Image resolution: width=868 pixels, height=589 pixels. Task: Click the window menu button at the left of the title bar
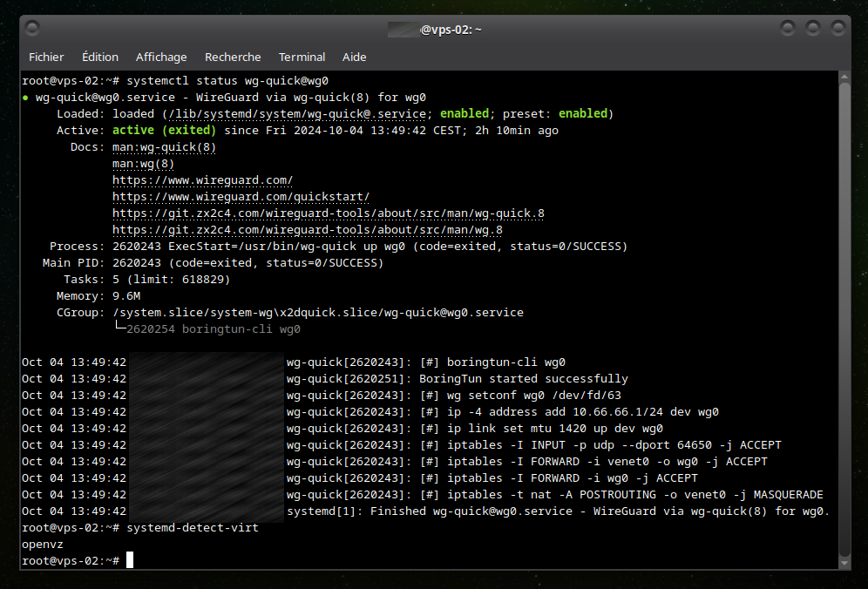click(32, 28)
